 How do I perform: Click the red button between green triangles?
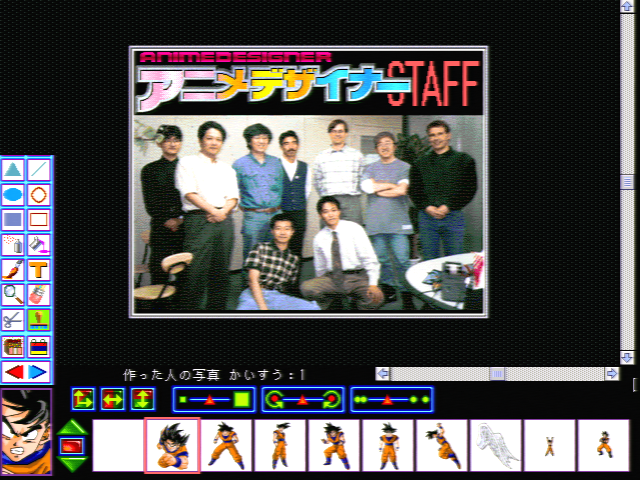click(72, 446)
